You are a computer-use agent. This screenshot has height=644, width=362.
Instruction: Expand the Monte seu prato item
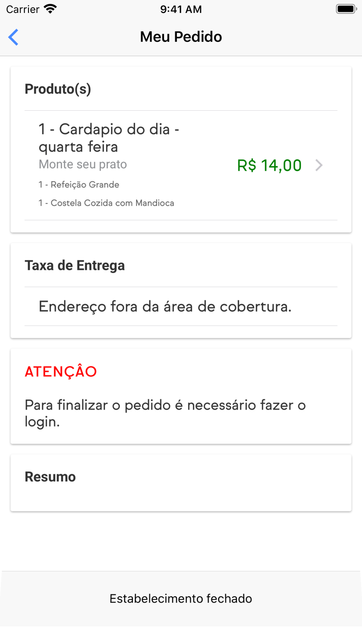[82, 164]
